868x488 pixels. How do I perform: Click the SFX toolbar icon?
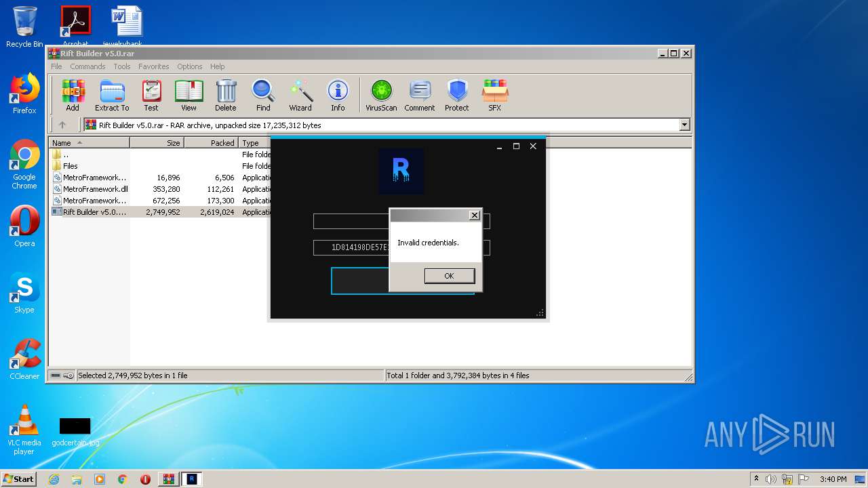[x=495, y=96]
